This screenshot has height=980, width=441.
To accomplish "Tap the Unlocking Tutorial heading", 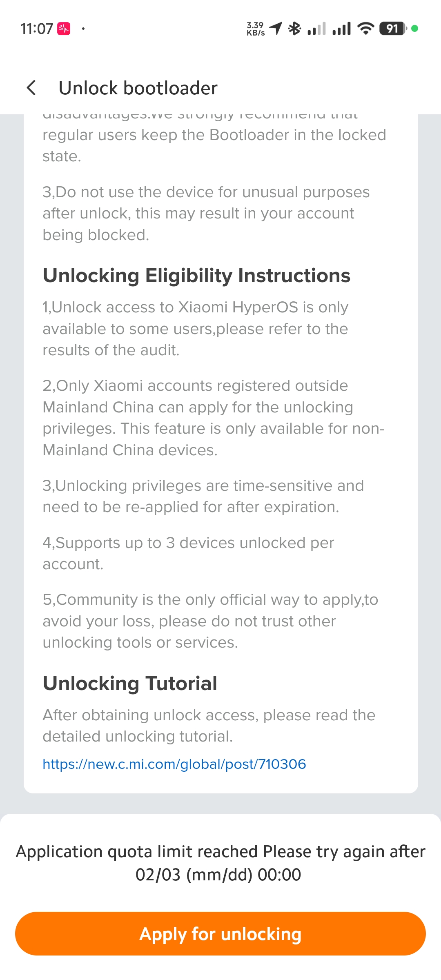I will tap(130, 683).
